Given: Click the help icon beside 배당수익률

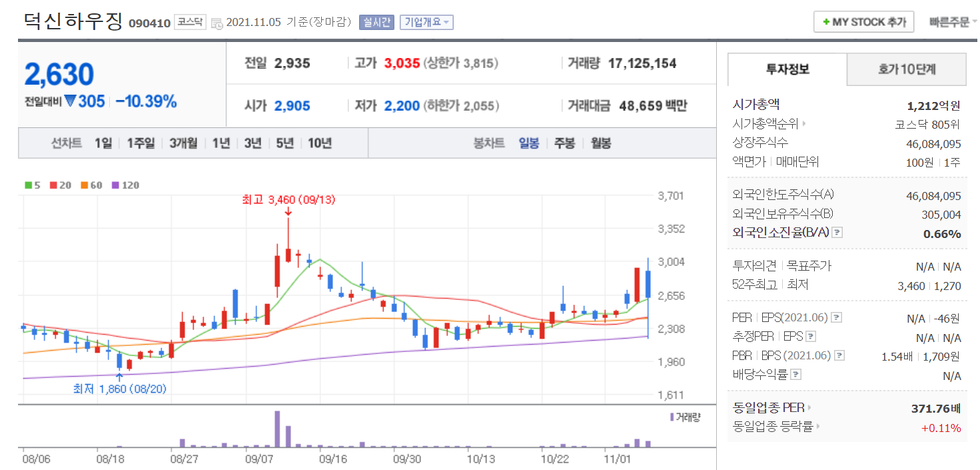Looking at the screenshot, I should (796, 375).
